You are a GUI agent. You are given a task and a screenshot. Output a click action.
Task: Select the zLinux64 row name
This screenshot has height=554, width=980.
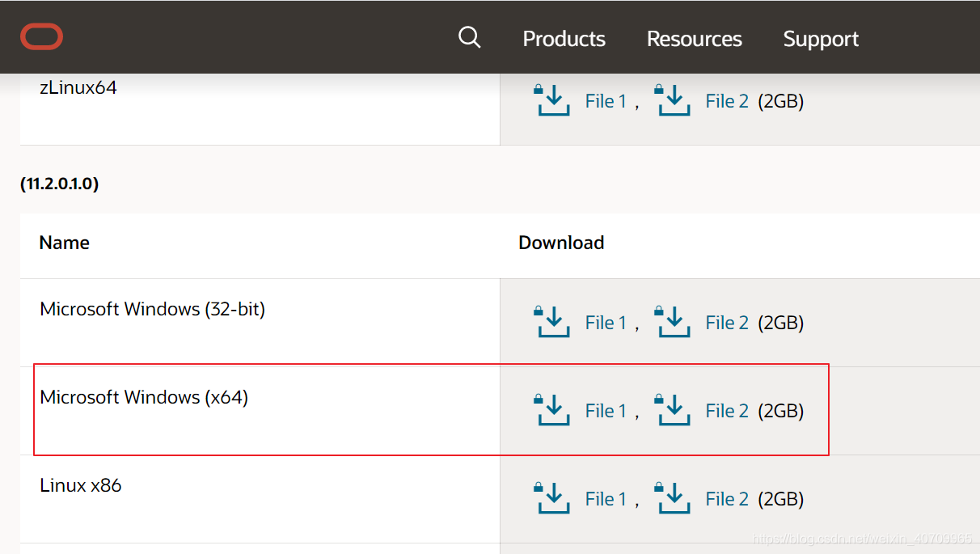78,87
